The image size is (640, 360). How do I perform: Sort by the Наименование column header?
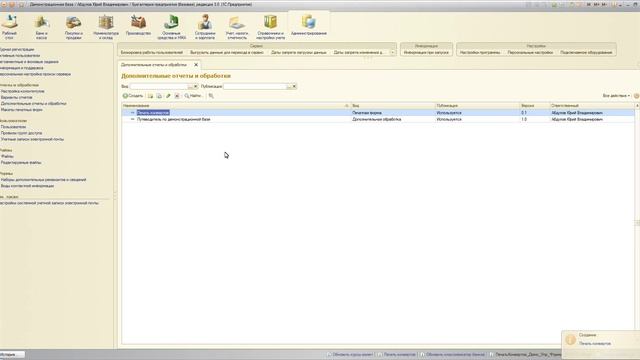[x=236, y=106]
